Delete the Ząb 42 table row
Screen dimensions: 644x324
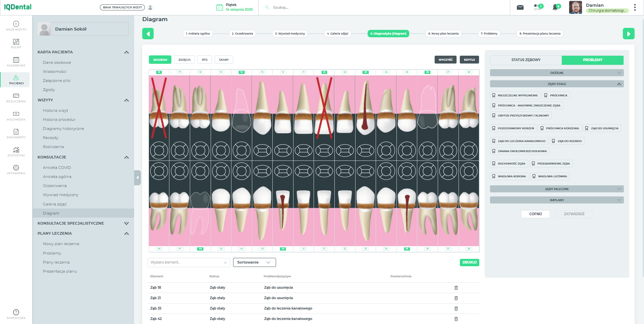pyautogui.click(x=456, y=319)
